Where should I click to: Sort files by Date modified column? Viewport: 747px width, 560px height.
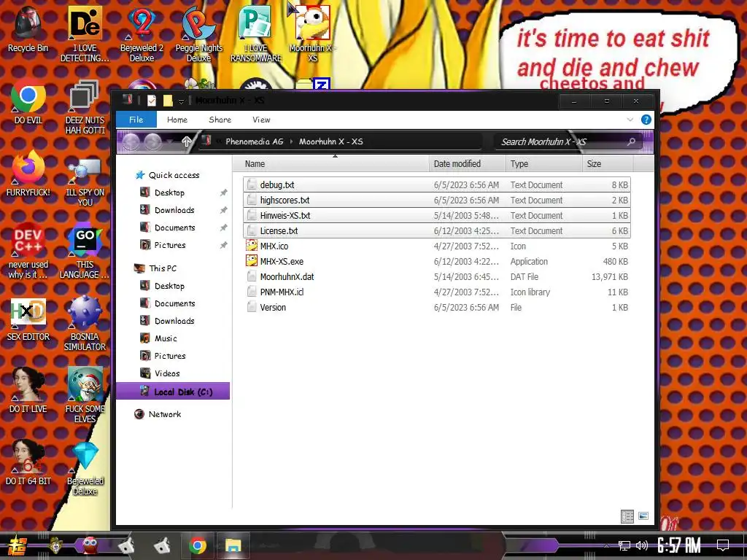click(x=467, y=164)
